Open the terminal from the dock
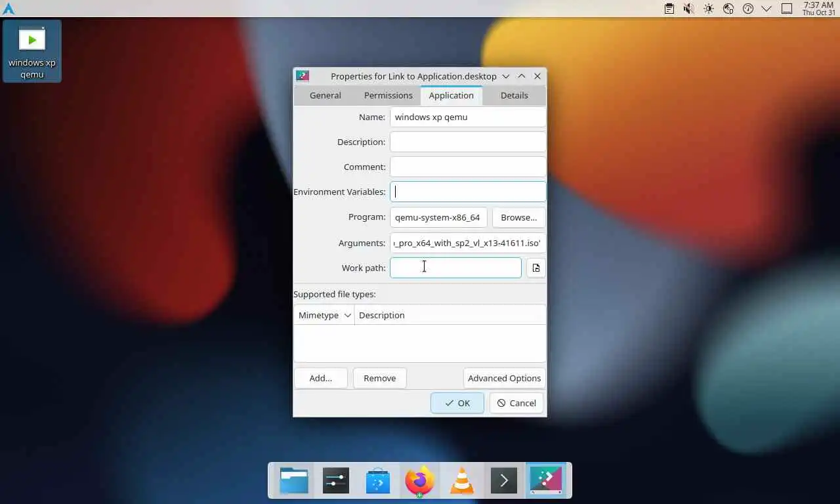This screenshot has height=504, width=840. (504, 481)
